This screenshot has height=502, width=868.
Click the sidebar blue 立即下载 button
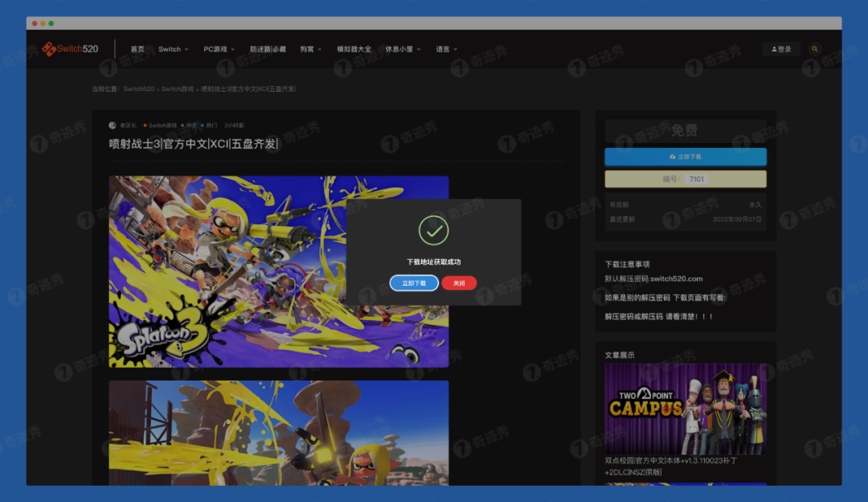[686, 157]
